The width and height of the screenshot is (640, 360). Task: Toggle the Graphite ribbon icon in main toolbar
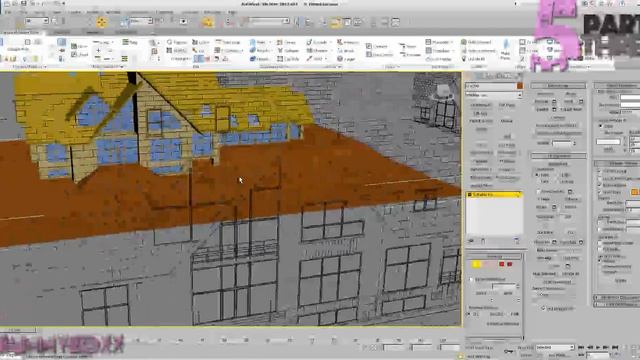tap(336, 22)
